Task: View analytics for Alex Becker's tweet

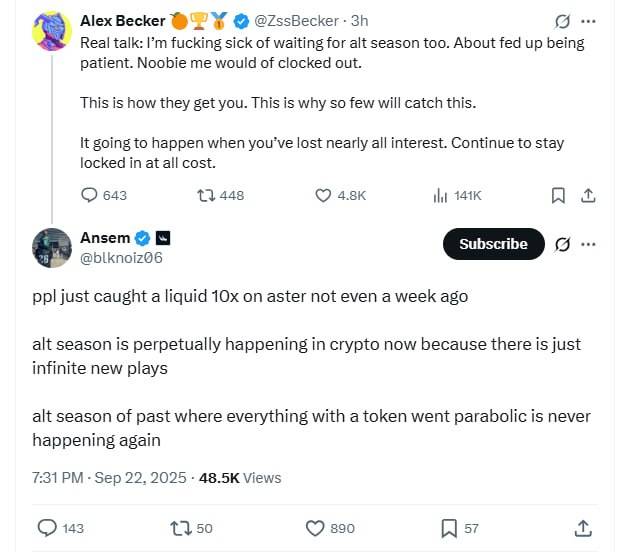Action: (440, 196)
